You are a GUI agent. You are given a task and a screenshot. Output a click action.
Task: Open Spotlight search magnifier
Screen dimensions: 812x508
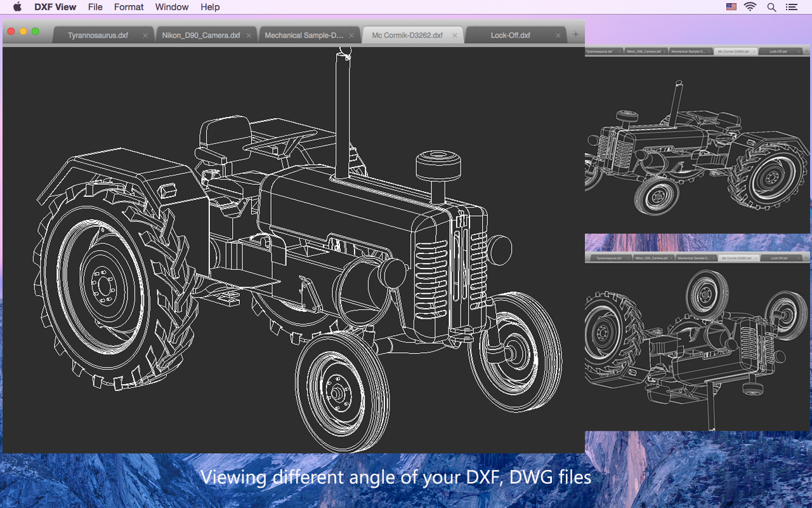pos(771,7)
